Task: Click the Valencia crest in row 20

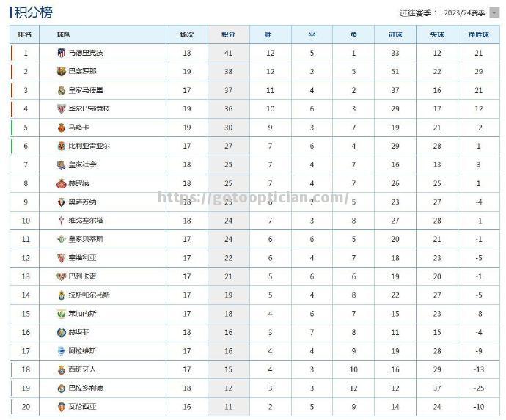Action: [x=62, y=407]
